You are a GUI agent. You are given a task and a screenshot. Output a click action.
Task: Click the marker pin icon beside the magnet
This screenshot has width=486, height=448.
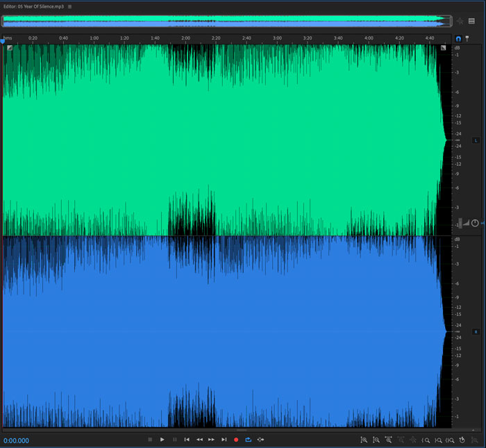click(x=467, y=39)
